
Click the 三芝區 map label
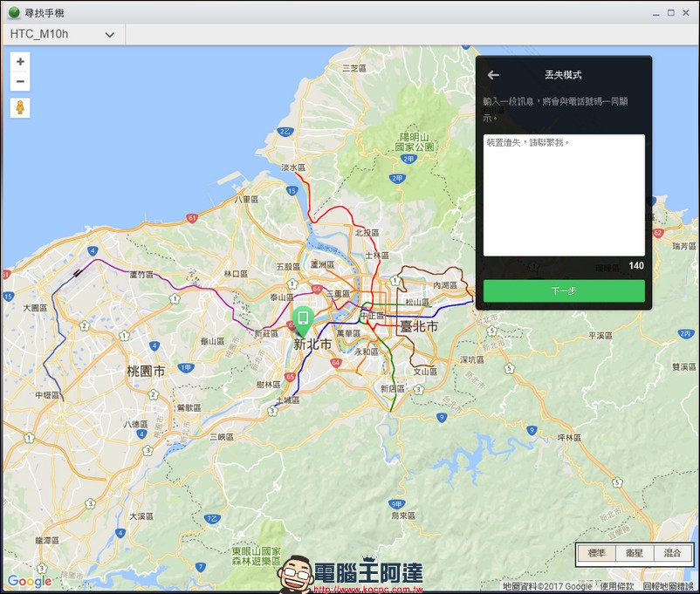[354, 68]
